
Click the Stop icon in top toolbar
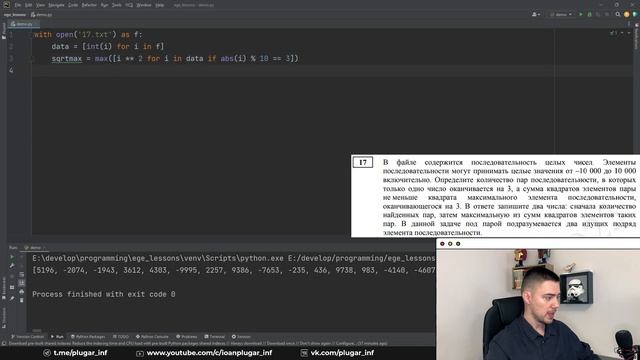coord(607,14)
